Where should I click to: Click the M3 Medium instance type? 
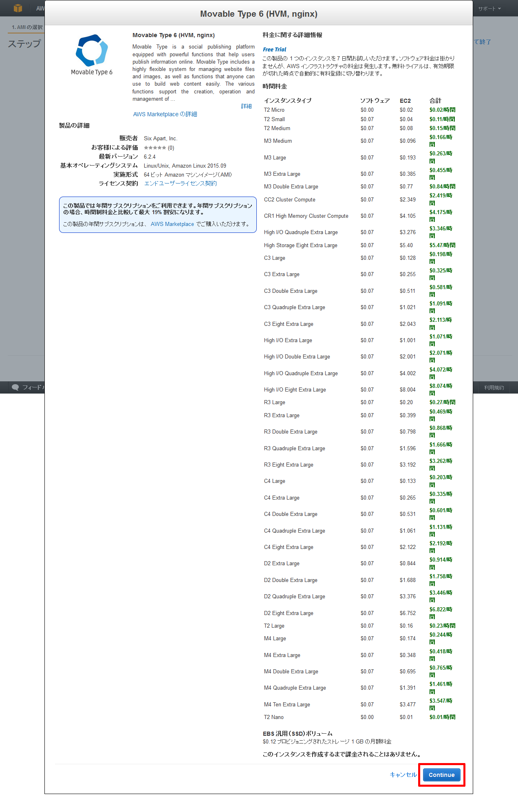click(278, 141)
